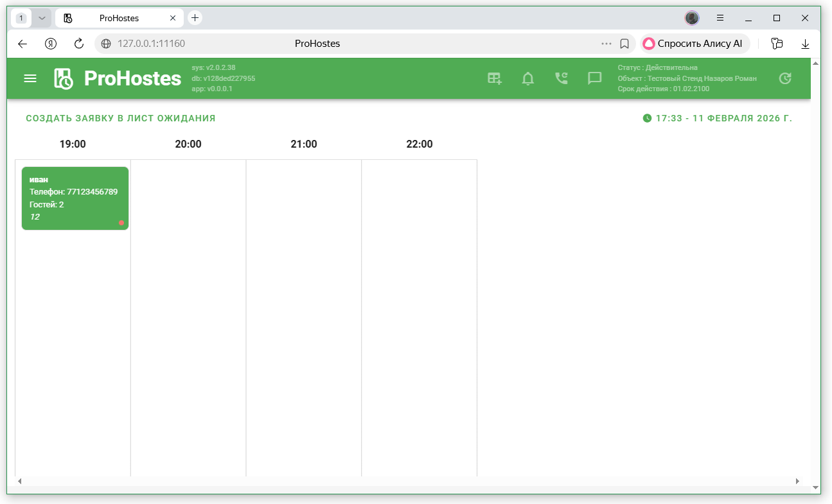Open the notifications bell
Screen dimensions: 832x504
[x=527, y=78]
